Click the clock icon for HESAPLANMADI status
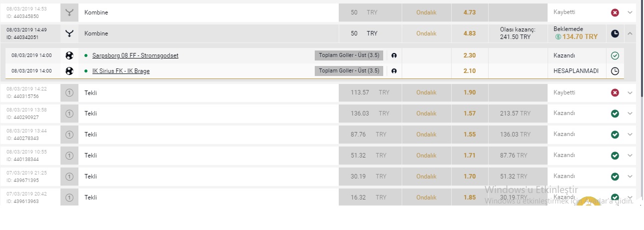Screen dimensions: 644x230 pos(615,71)
